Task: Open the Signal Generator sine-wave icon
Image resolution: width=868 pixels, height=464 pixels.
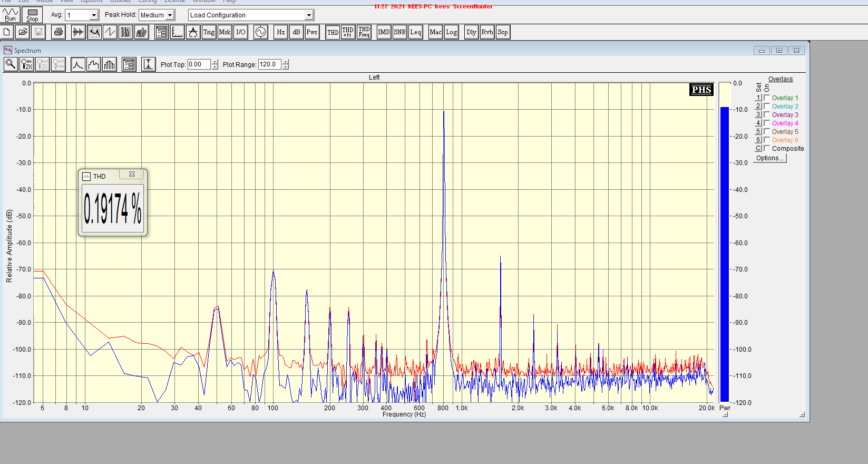Action: pos(261,32)
